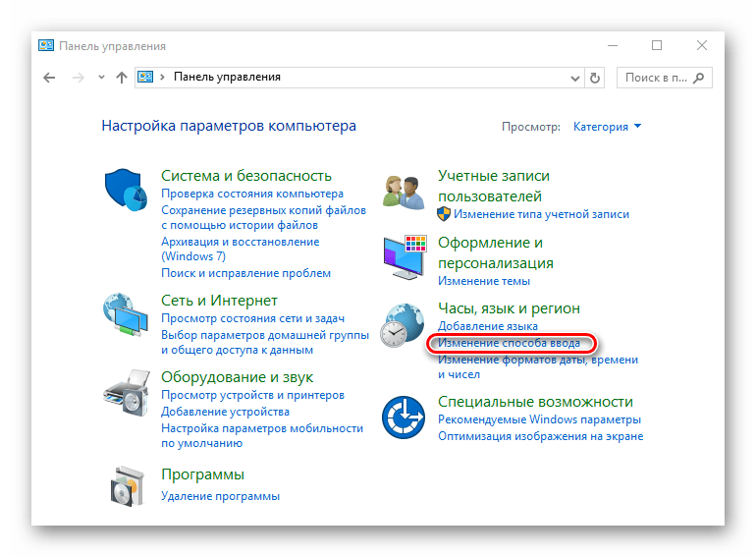Close the Control Panel window
The image size is (756, 557).
coord(702,46)
